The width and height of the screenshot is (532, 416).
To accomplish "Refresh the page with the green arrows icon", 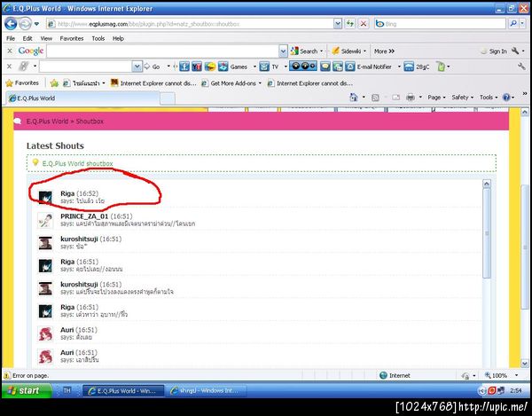I will (x=350, y=24).
